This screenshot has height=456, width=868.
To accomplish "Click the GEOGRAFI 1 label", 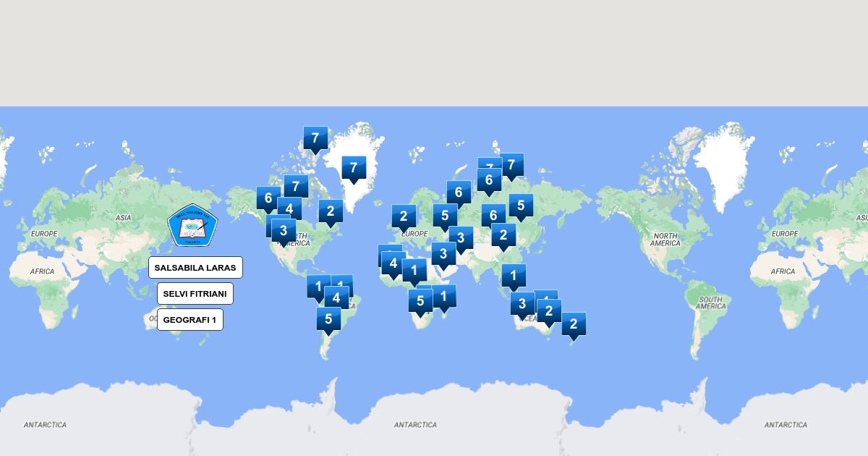I will point(190,320).
